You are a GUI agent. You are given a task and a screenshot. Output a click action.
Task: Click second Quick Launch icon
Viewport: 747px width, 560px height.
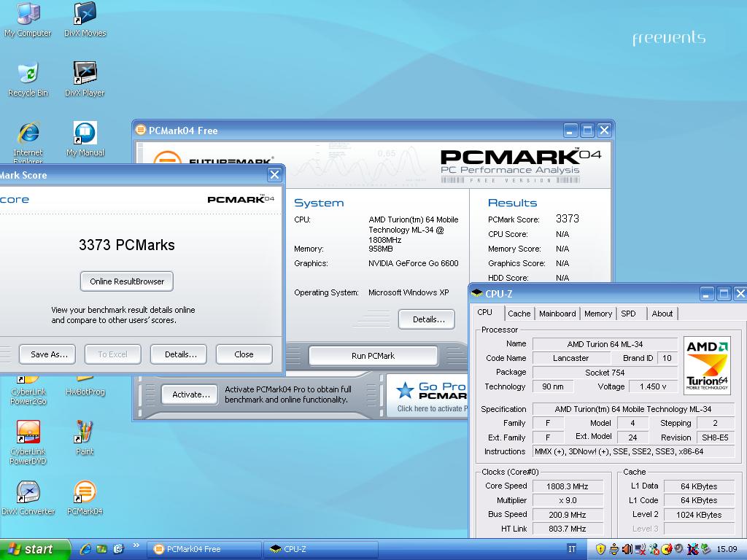[102, 549]
